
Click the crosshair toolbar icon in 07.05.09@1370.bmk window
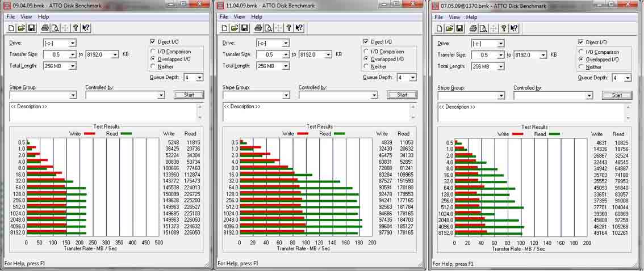[494, 28]
